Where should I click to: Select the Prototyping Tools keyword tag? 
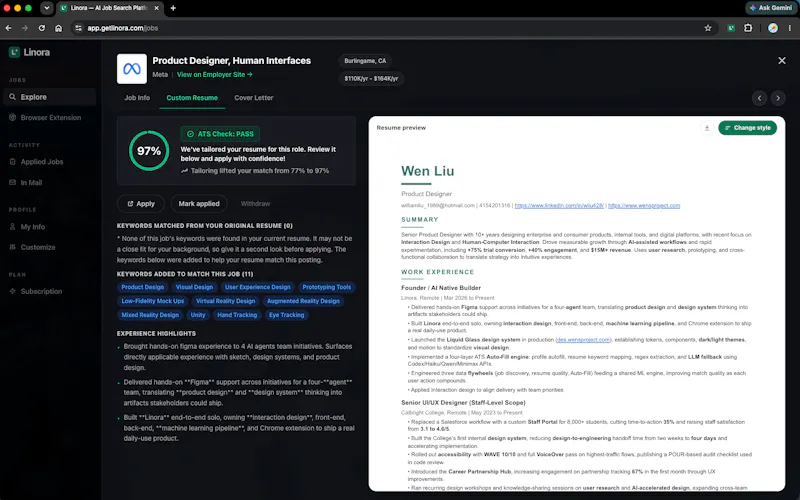[x=327, y=287]
